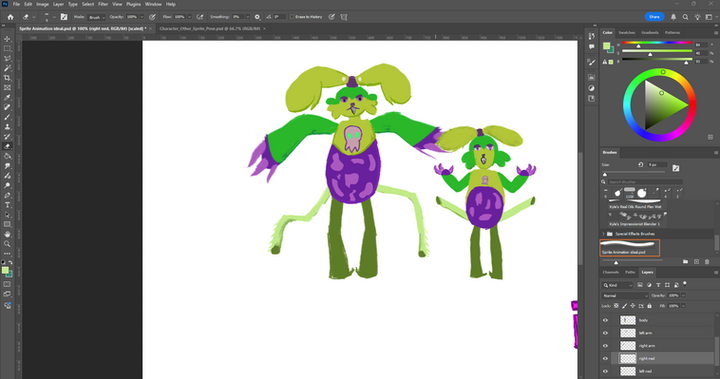
Task: Hide the left ned layer
Action: [x=605, y=371]
